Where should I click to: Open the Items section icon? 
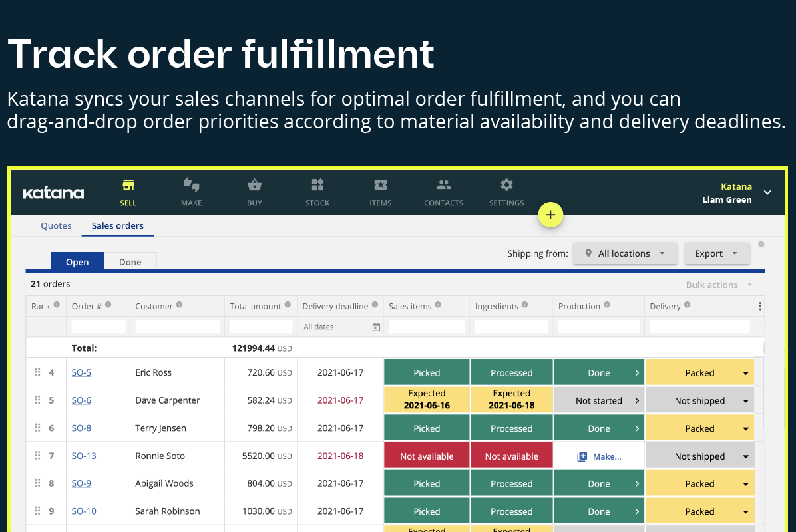point(380,185)
